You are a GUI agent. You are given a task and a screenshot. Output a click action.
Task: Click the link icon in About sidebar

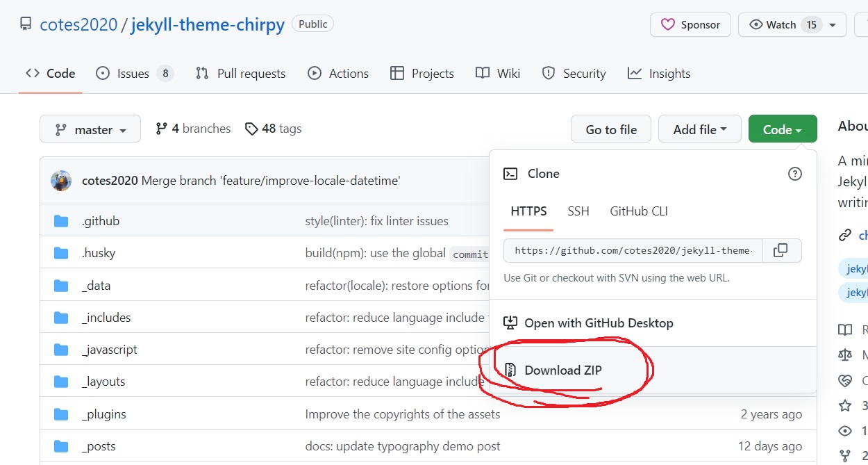(x=845, y=236)
